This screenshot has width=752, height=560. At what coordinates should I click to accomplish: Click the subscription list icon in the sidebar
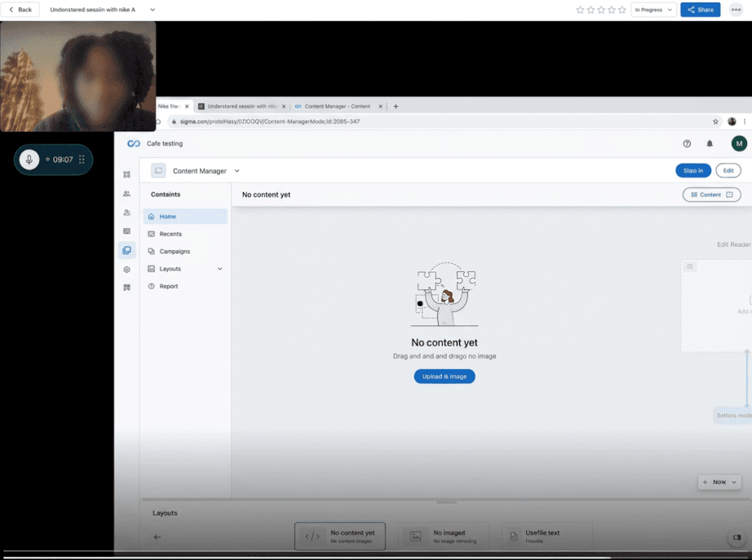[127, 231]
